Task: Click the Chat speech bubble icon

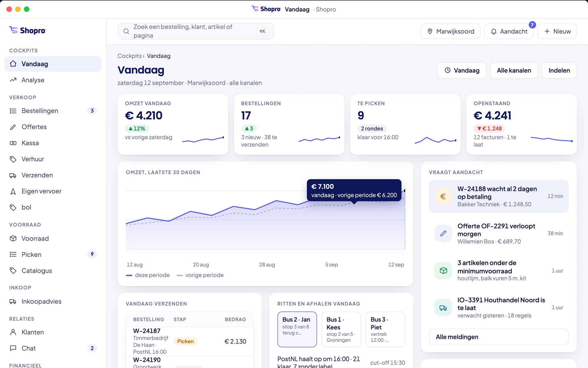Action: (x=13, y=348)
